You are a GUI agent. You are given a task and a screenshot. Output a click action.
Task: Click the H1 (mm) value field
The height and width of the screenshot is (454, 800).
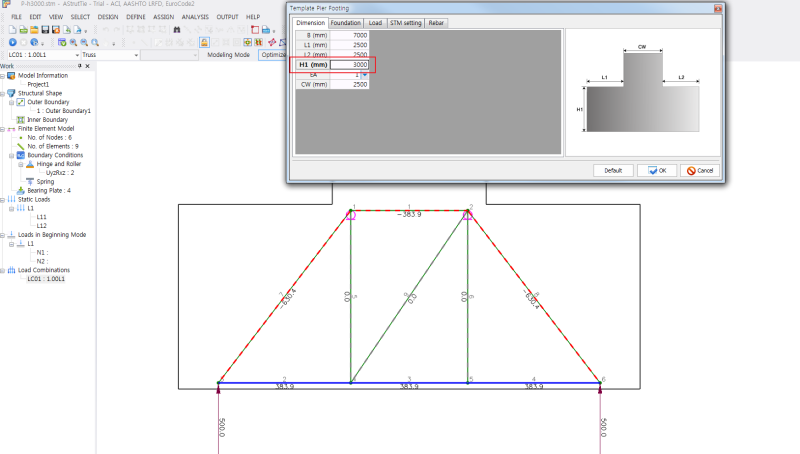point(349,65)
